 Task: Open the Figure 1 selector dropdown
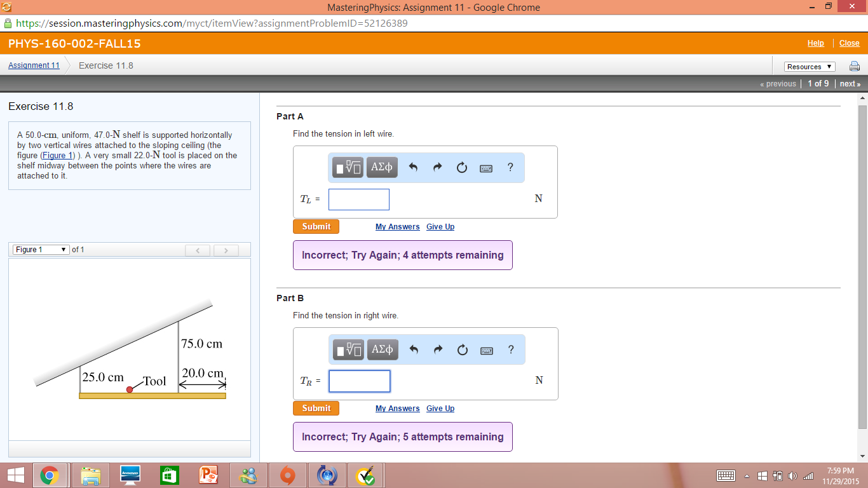tap(41, 249)
